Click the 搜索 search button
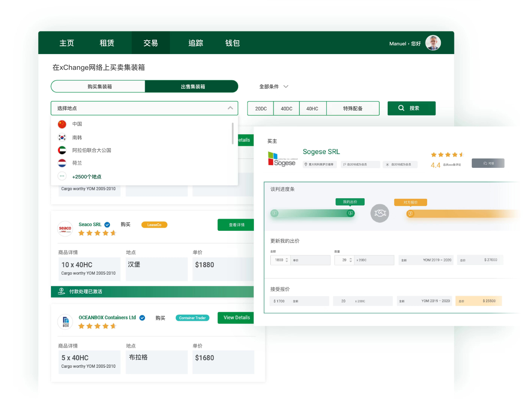 pos(411,108)
